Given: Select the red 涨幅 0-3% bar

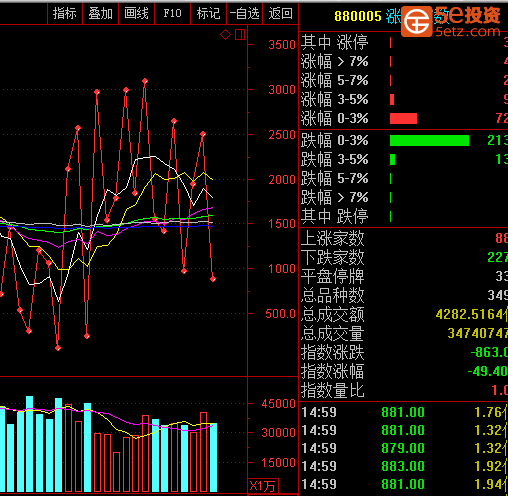Looking at the screenshot, I should click(x=403, y=118).
